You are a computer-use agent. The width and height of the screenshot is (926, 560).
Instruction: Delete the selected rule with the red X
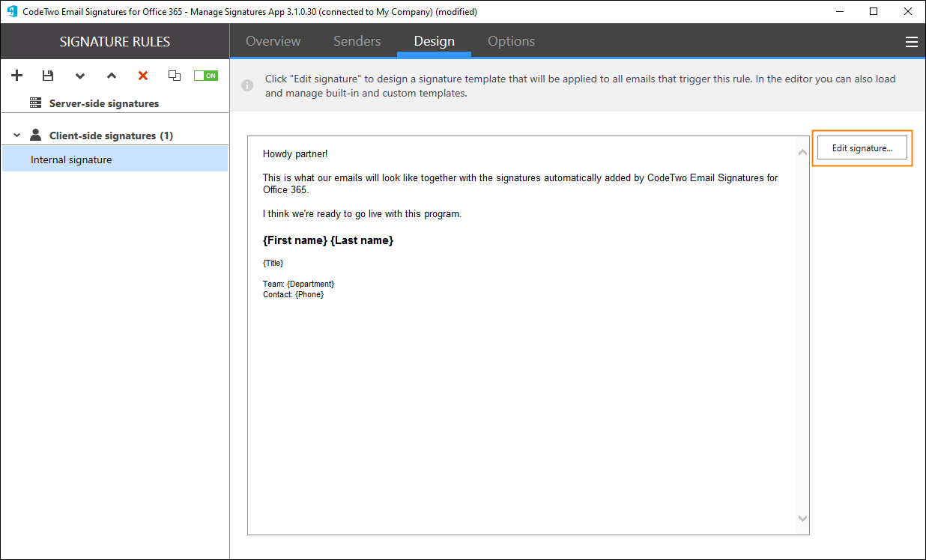tap(142, 75)
